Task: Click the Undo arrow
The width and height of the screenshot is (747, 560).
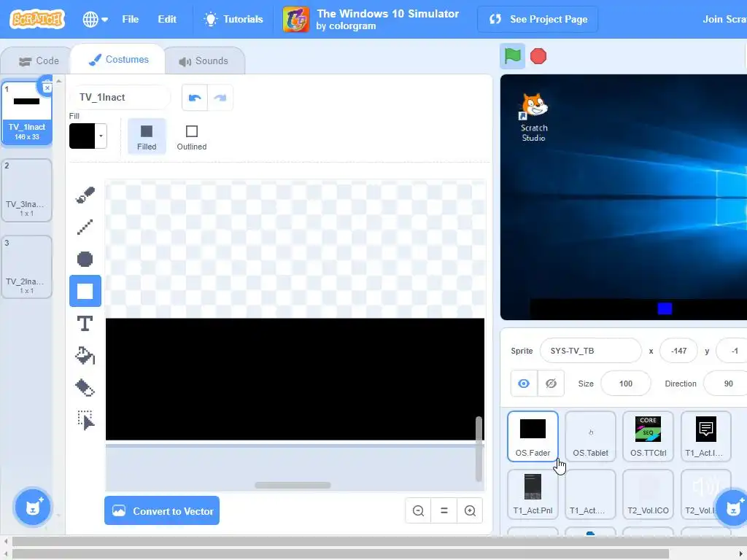Action: click(x=195, y=98)
